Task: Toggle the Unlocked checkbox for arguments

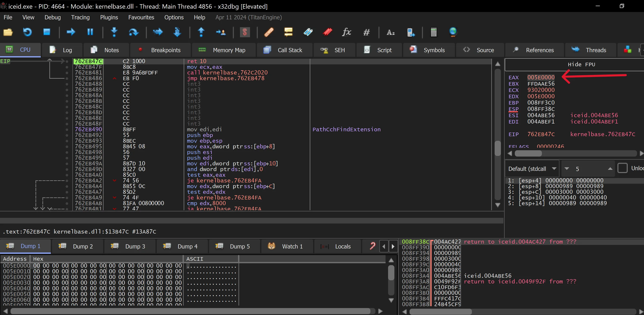Action: [x=623, y=168]
